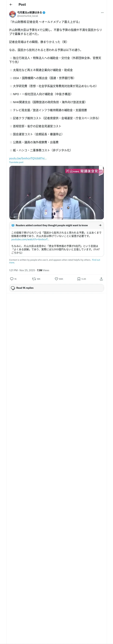Play the 片山財務相 press conference video thumbnail
Image resolution: width=113 pixels, height=644 pixels.
point(56,192)
